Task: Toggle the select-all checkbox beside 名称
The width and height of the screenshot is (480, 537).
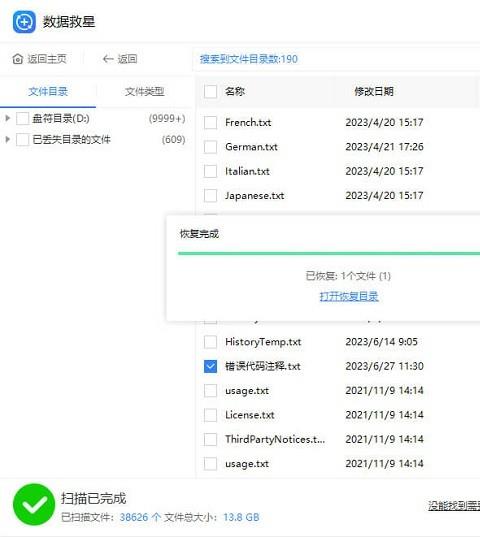Action: point(210,91)
